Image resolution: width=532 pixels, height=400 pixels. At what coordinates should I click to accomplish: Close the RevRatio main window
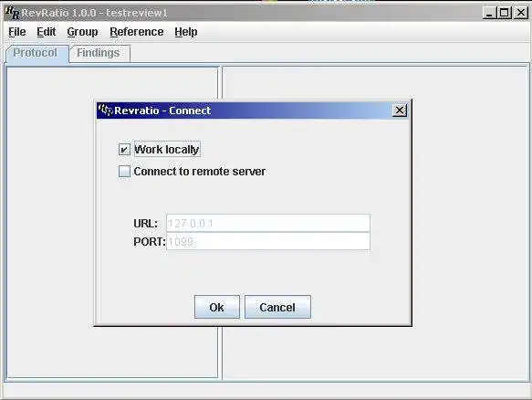click(520, 13)
